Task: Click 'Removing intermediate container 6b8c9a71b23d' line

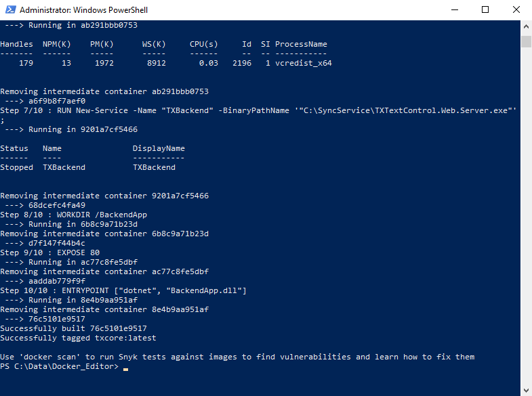Action: tap(104, 234)
